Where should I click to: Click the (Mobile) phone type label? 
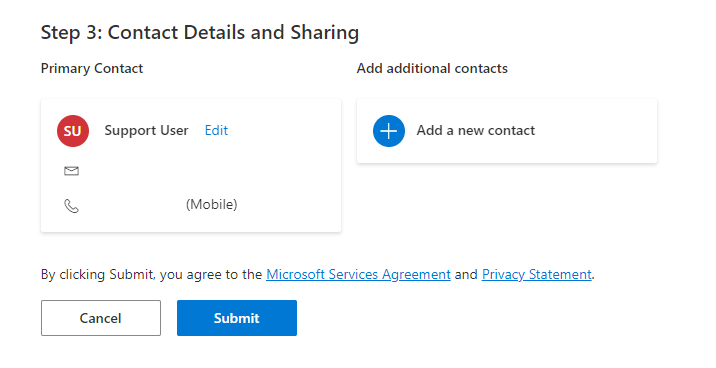click(x=211, y=205)
